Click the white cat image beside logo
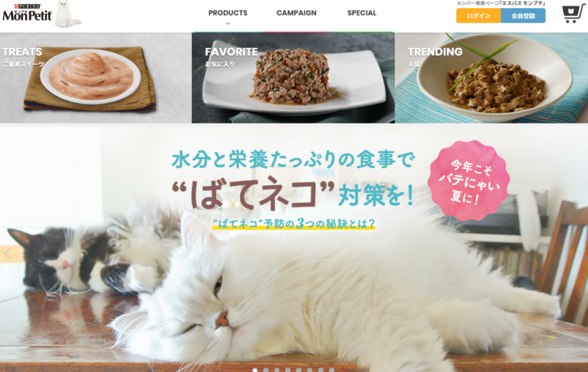The height and width of the screenshot is (372, 588). point(68,14)
